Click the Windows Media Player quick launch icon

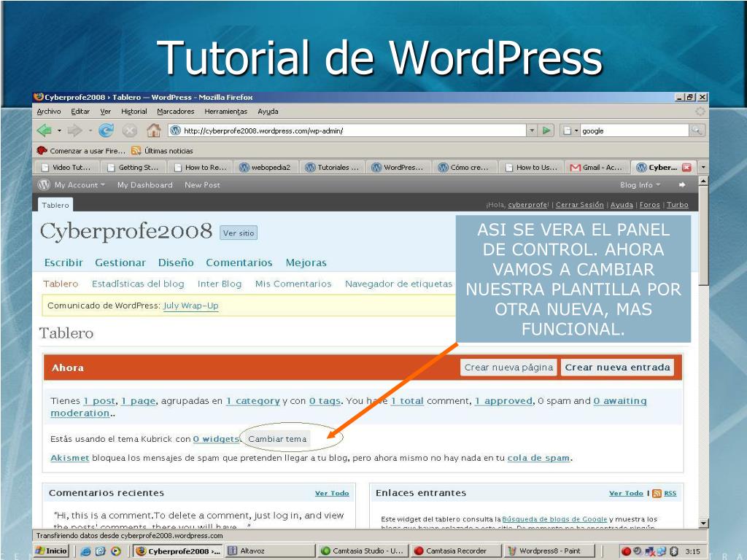coord(116,551)
